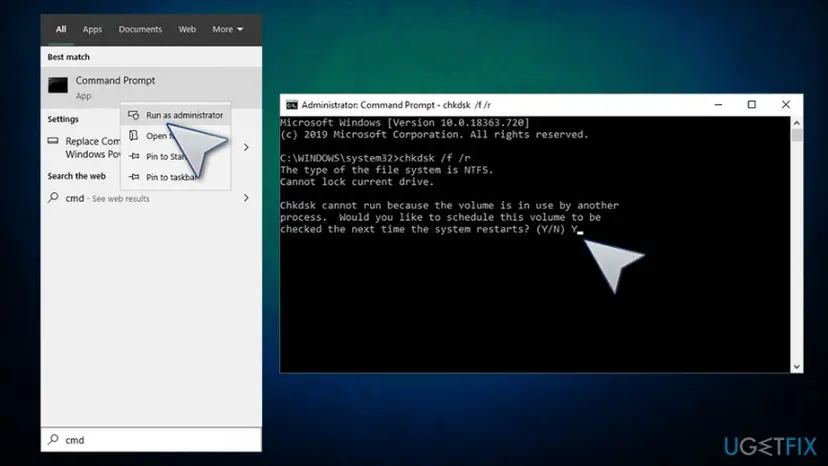Switch to the Apps search tab
This screenshot has height=466, width=828.
[x=92, y=30]
